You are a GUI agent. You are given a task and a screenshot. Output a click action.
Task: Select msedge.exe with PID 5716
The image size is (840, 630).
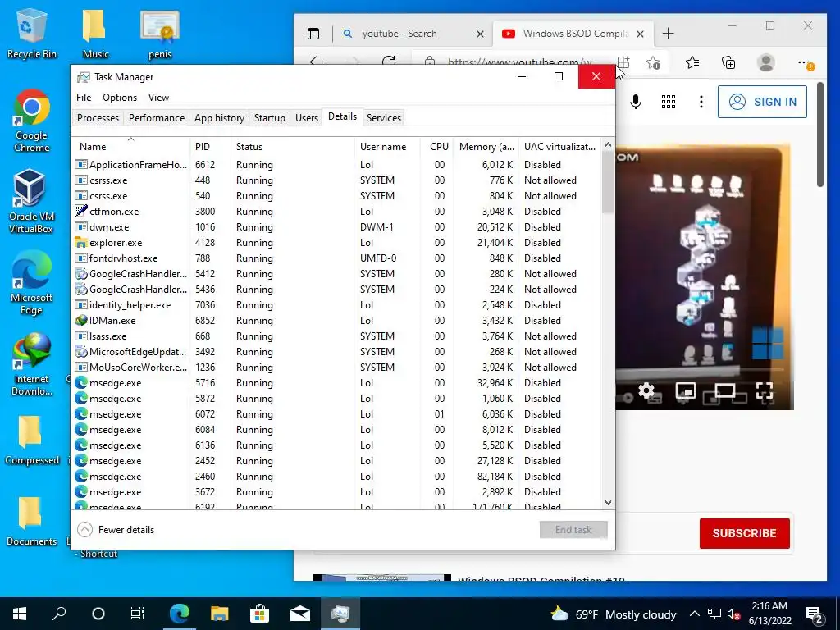coord(336,383)
